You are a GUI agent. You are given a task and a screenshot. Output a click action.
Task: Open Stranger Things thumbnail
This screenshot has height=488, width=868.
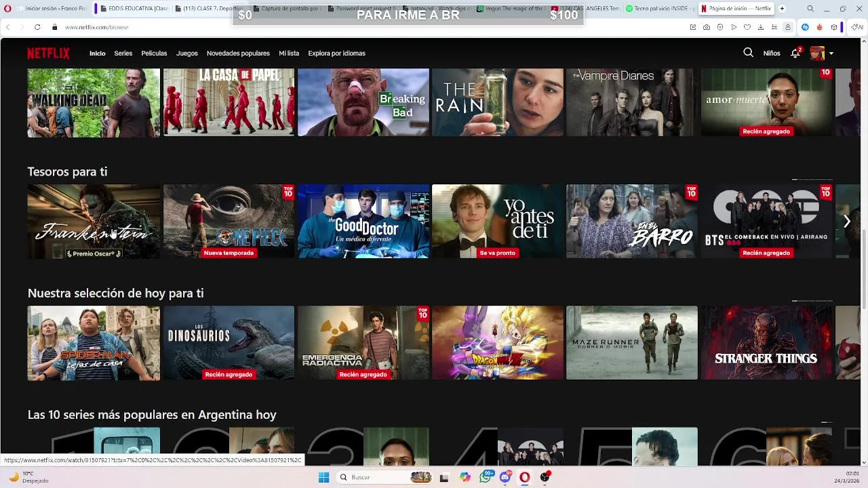(x=766, y=343)
